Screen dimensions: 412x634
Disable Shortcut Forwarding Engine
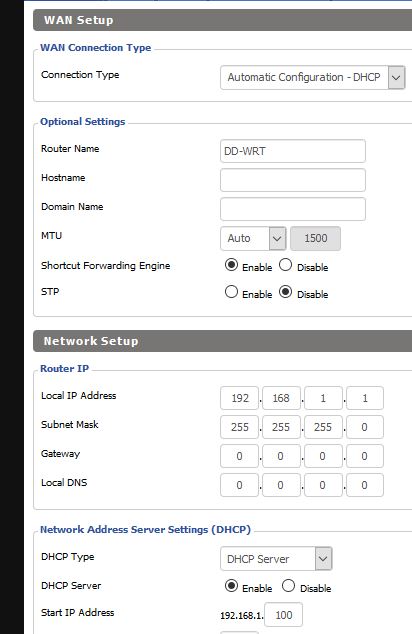285,265
